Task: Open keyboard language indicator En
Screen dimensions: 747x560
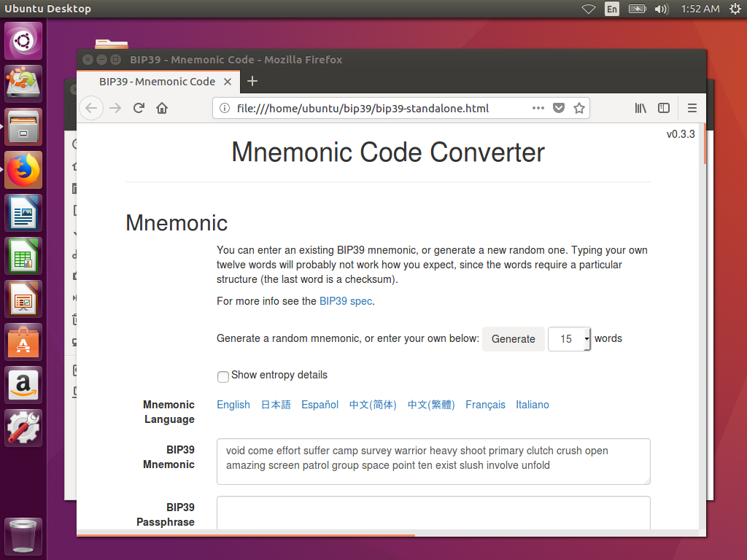Action: [612, 9]
